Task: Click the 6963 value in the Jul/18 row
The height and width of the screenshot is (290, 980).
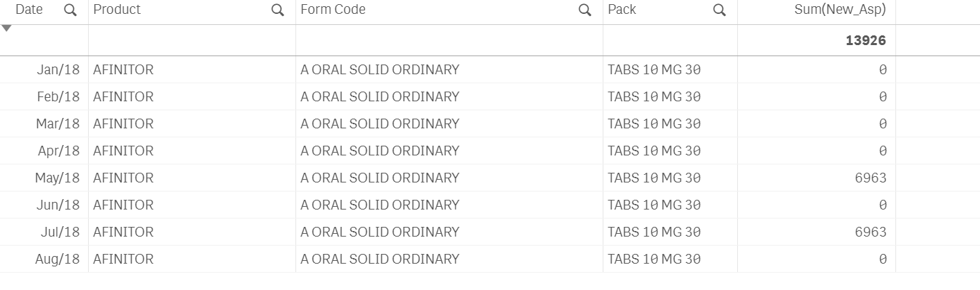Action: pyautogui.click(x=870, y=232)
